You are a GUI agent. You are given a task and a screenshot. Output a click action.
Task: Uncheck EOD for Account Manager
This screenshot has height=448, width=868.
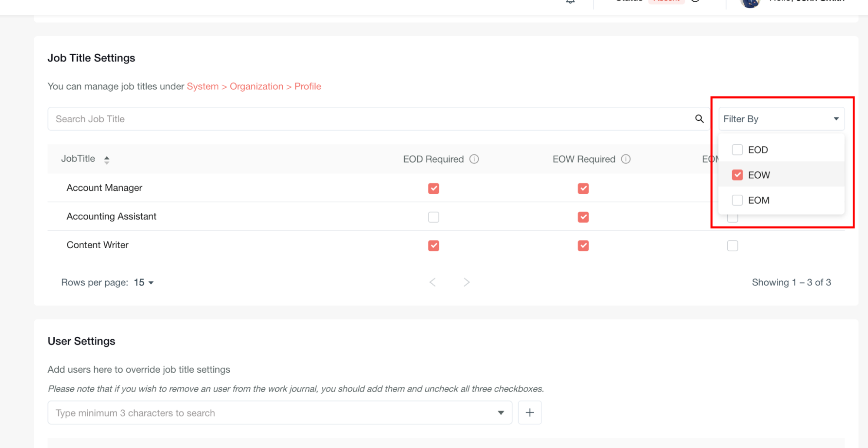click(433, 188)
